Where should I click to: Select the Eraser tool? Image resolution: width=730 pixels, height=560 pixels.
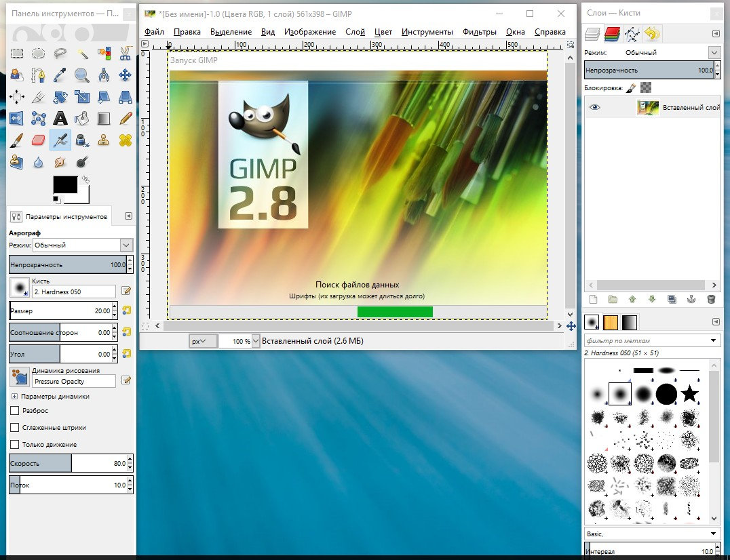click(39, 140)
